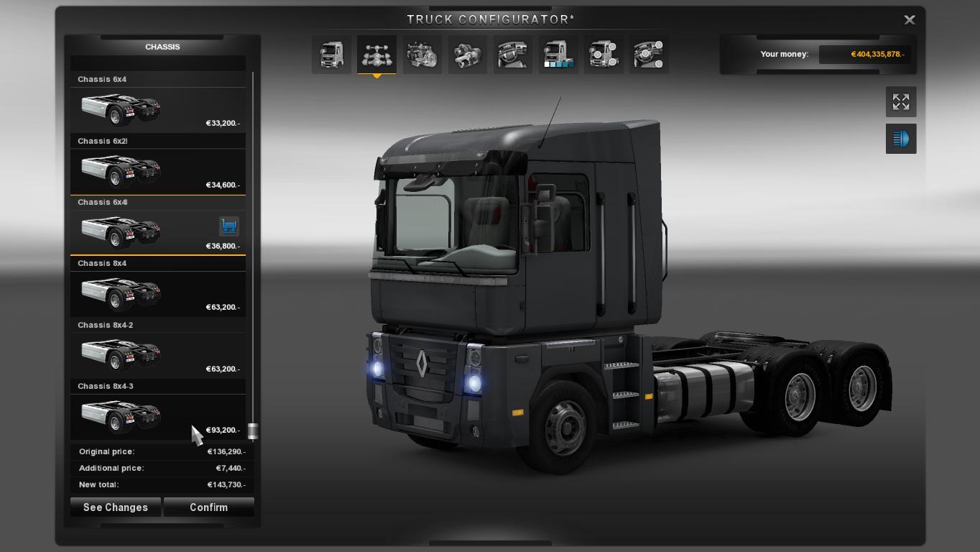Select the chassis category icon

tap(376, 55)
